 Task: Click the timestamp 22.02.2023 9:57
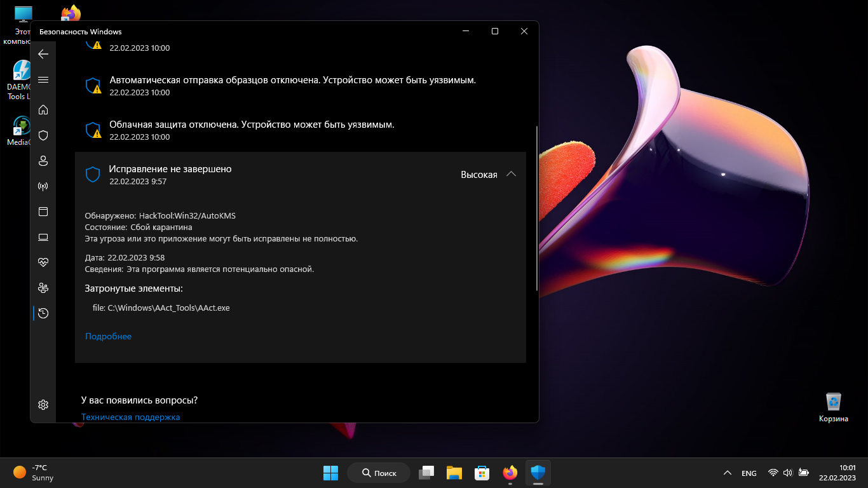pyautogui.click(x=138, y=181)
